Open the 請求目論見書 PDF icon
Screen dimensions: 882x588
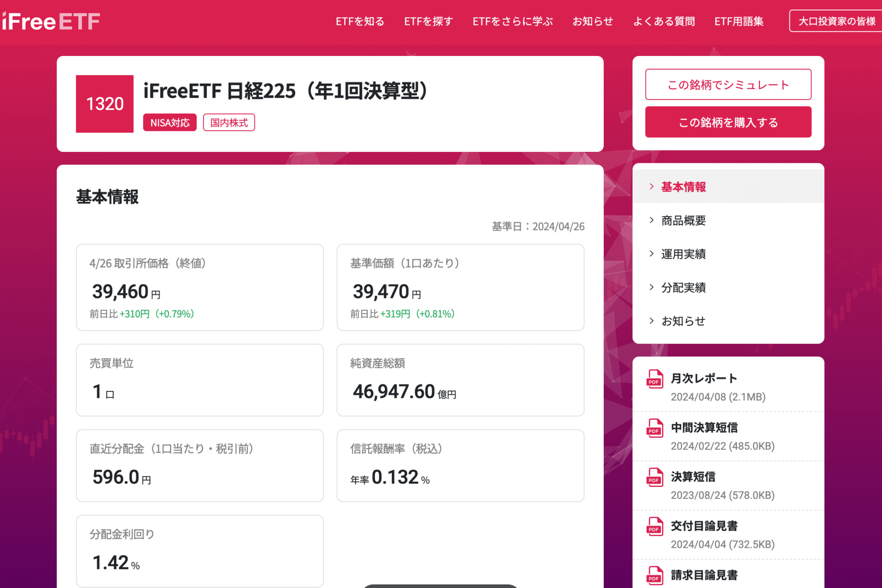point(655,576)
